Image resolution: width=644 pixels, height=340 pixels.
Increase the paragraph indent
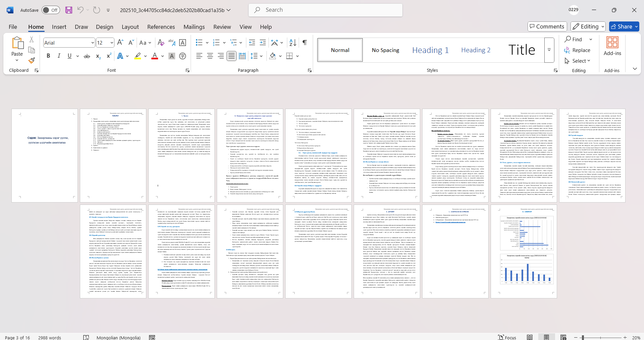263,43
